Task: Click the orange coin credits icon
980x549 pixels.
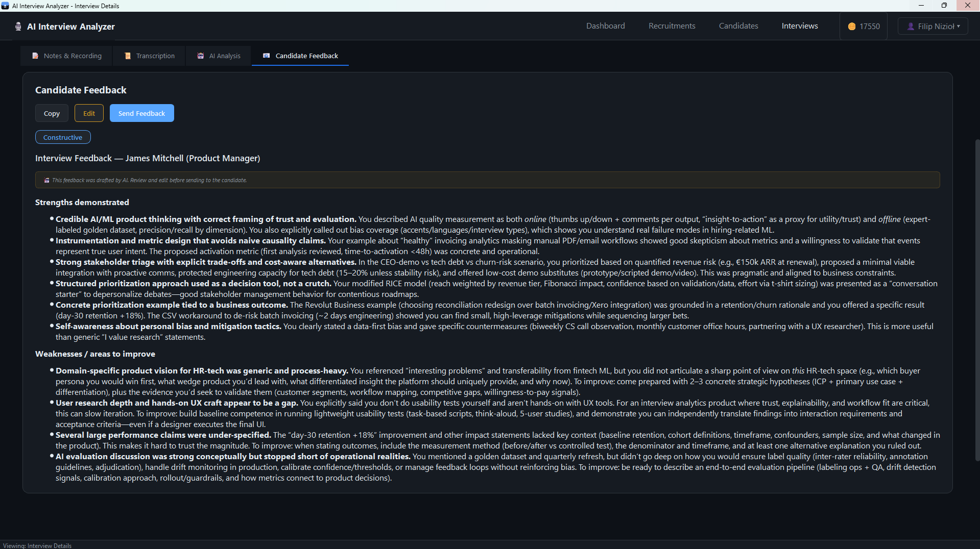Action: pyautogui.click(x=851, y=27)
